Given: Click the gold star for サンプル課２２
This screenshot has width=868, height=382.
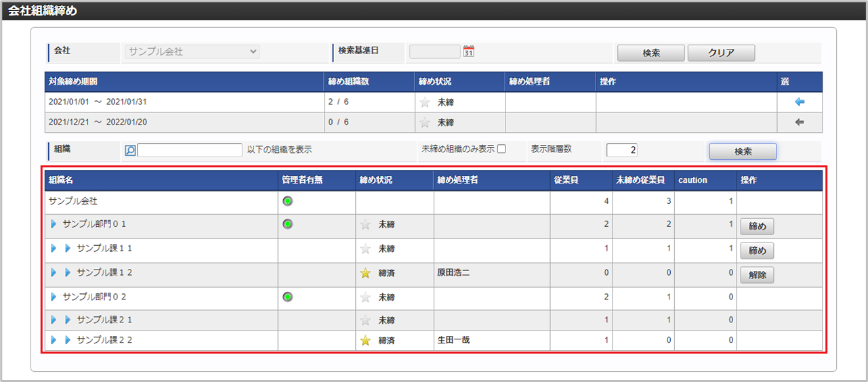Looking at the screenshot, I should pyautogui.click(x=365, y=341).
